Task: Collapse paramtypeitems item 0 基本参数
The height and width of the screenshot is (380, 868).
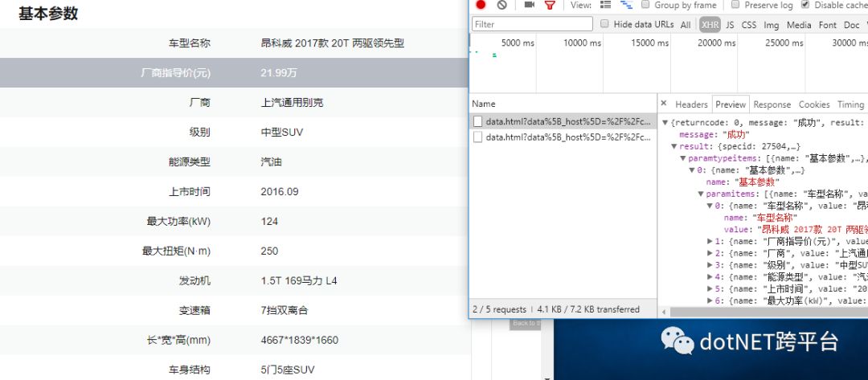Action: pyautogui.click(x=691, y=170)
